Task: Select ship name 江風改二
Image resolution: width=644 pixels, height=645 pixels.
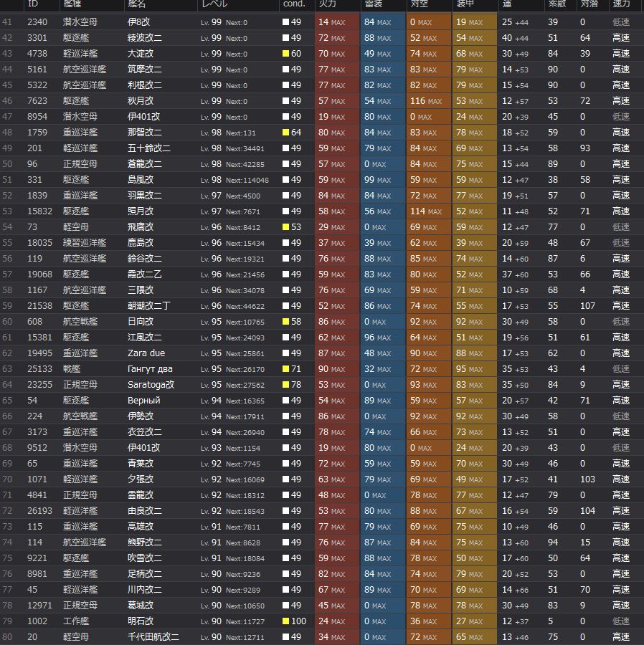Action: [145, 338]
